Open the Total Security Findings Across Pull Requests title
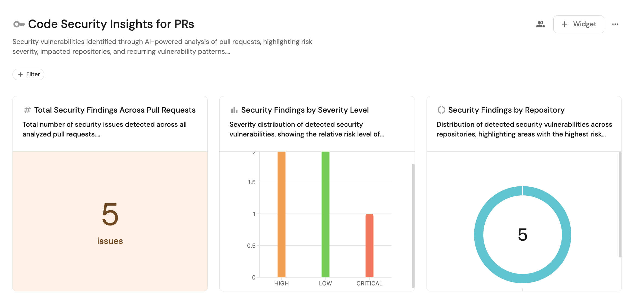Viewport: 644px width, 299px height. click(x=115, y=110)
